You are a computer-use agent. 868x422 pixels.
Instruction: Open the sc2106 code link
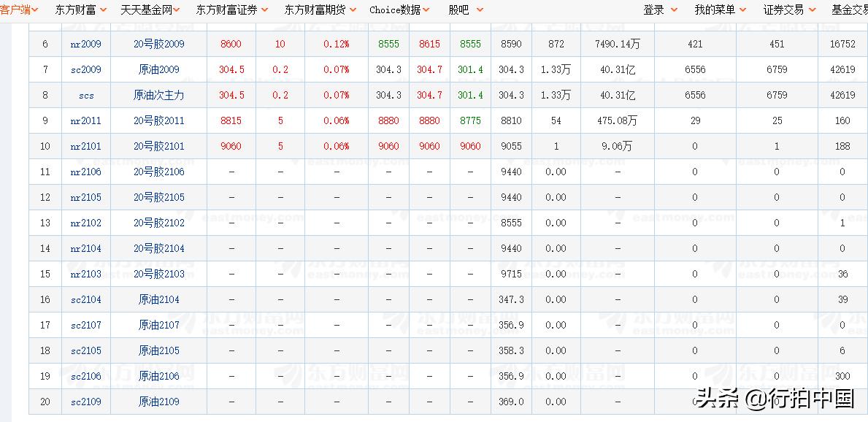pos(86,376)
